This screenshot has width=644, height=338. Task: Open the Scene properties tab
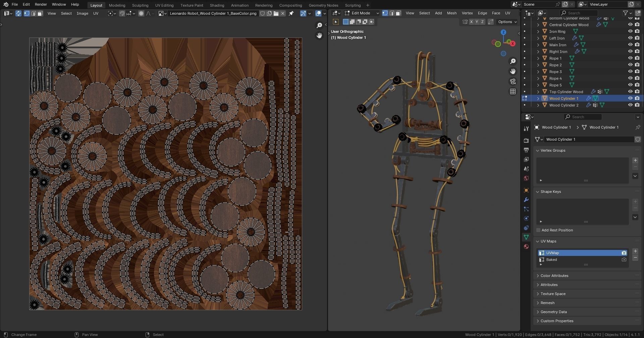pos(526,169)
